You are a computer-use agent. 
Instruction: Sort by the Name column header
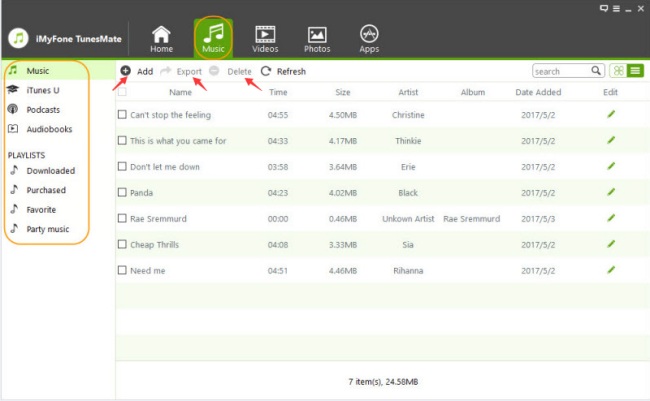coord(180,92)
